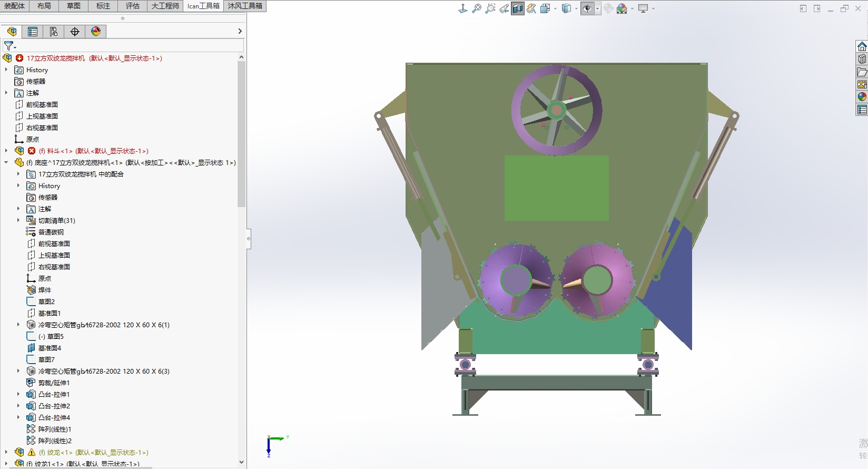Select the 草图2 sketch

46,301
